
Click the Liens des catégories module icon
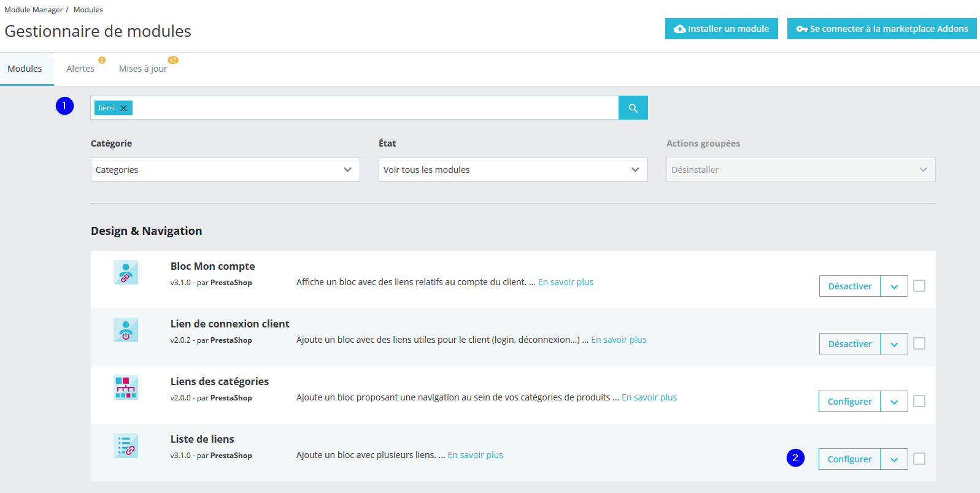126,388
